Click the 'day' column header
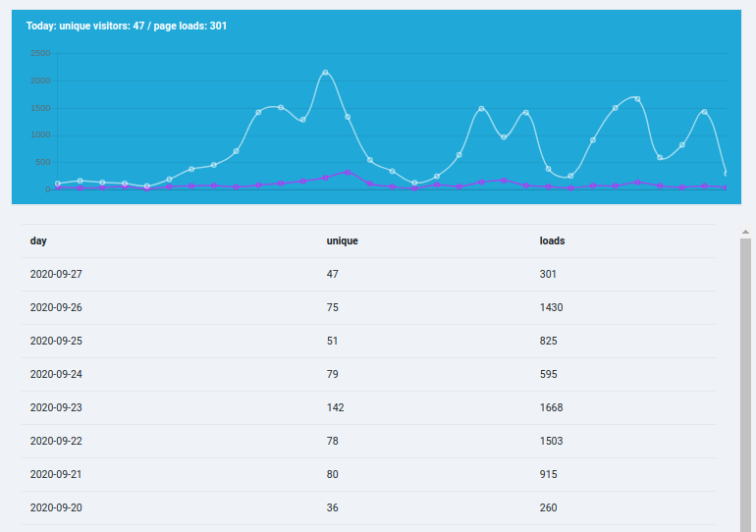Viewport: 756px width, 532px height. (38, 240)
